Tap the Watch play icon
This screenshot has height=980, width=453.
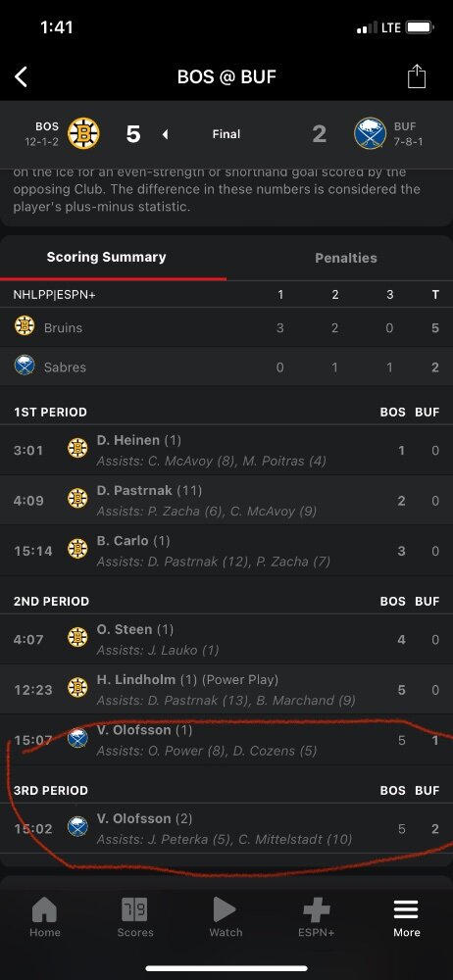(226, 910)
